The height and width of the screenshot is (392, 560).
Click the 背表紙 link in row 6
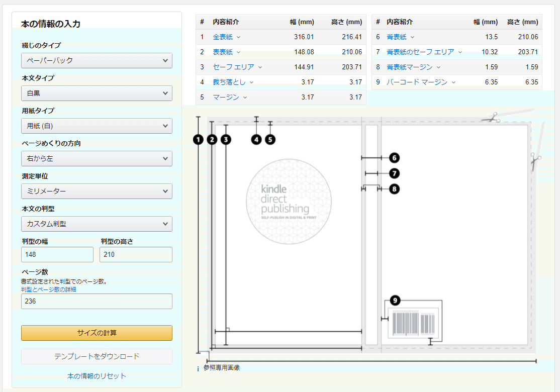[397, 37]
